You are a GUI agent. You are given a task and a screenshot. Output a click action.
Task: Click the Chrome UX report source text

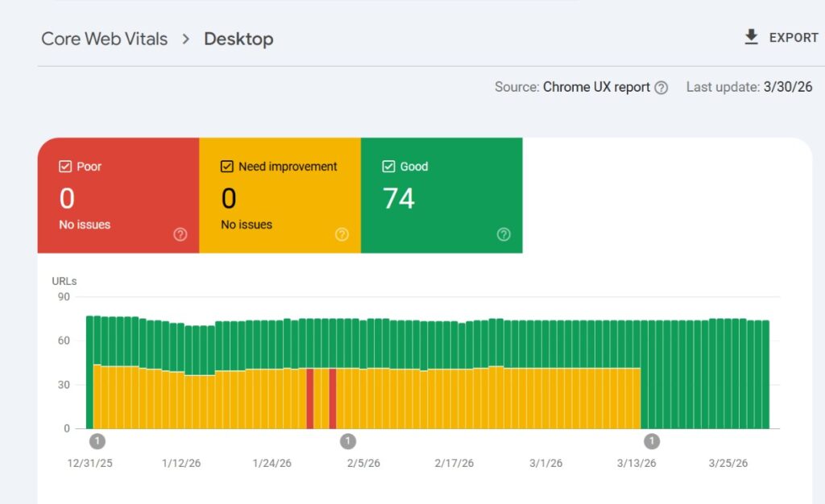click(596, 87)
